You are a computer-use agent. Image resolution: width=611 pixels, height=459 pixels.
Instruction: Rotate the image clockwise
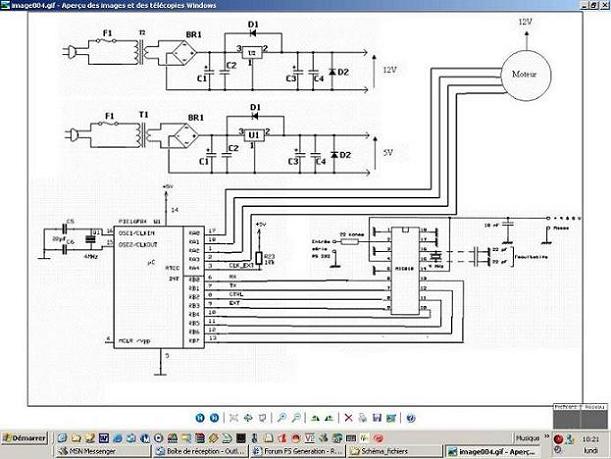pos(315,418)
